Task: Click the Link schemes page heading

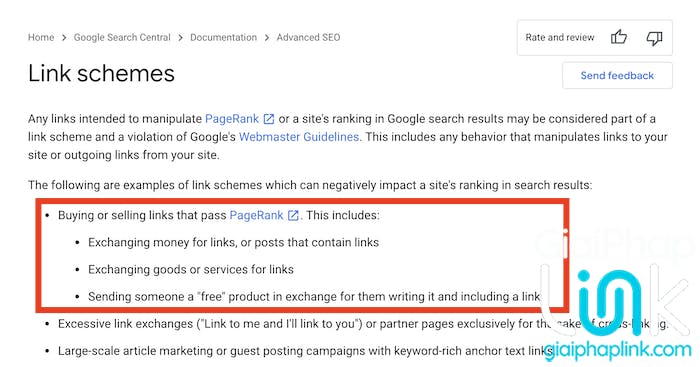Action: click(101, 73)
